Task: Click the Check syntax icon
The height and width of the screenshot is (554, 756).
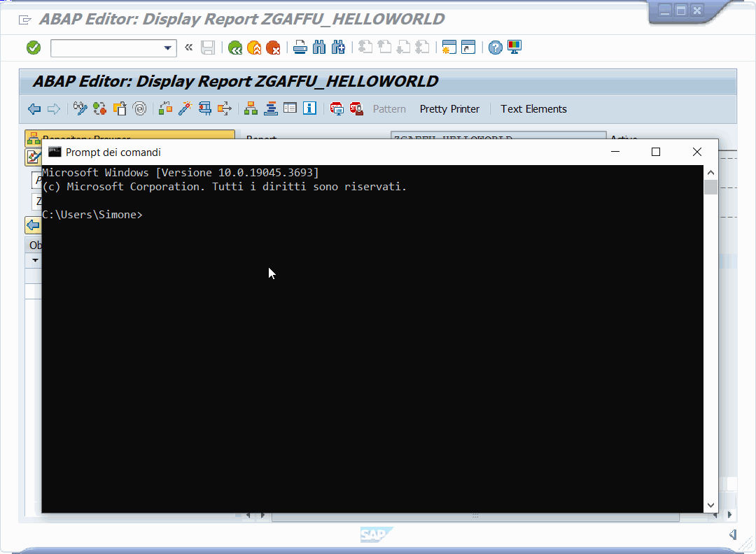Action: [165, 108]
